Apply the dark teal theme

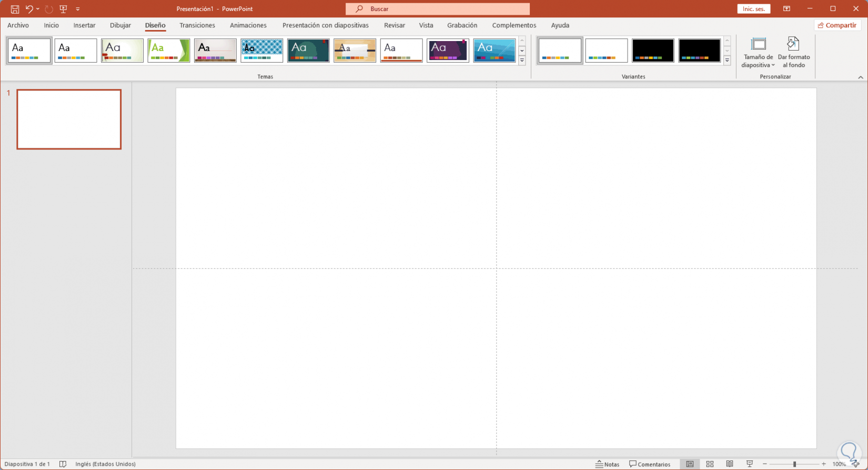pos(308,51)
